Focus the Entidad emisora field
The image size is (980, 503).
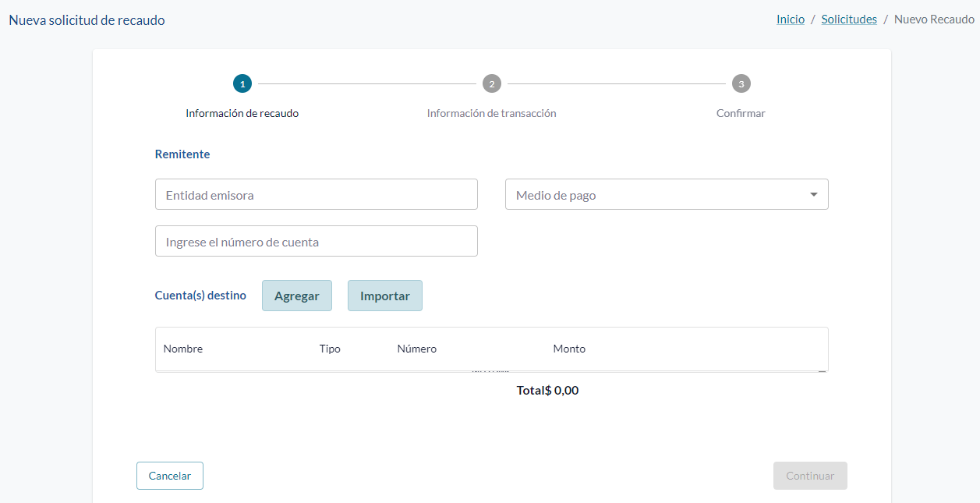coord(317,194)
